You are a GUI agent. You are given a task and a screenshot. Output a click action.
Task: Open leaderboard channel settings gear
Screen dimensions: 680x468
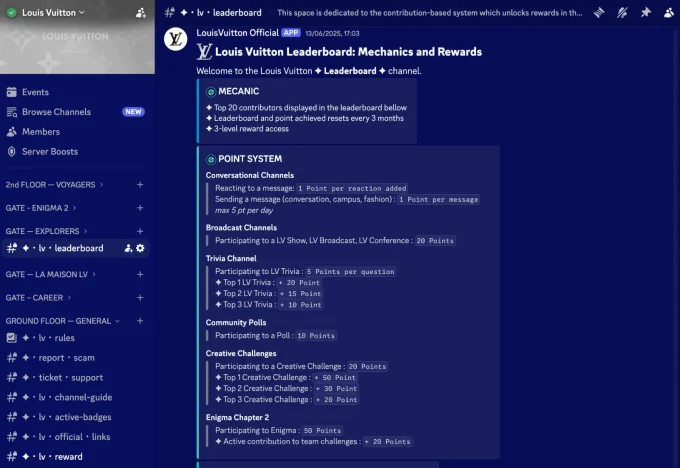pyautogui.click(x=140, y=248)
